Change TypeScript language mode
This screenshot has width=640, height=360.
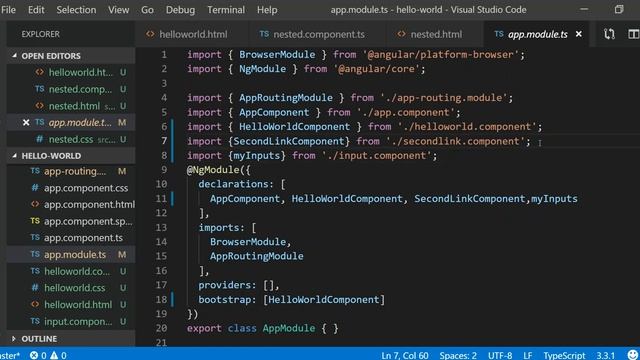[564, 355]
